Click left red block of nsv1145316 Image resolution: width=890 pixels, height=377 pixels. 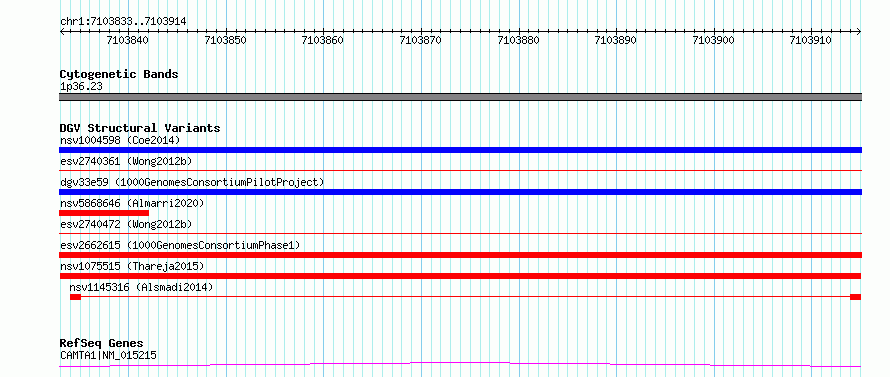[75, 297]
